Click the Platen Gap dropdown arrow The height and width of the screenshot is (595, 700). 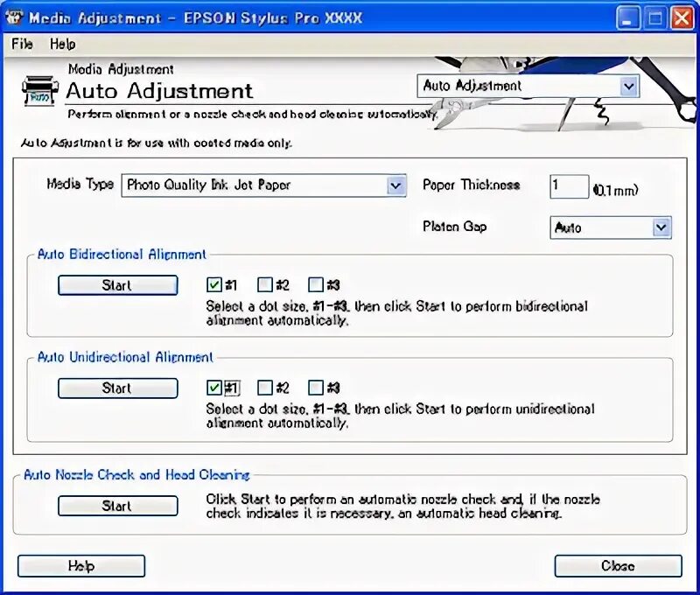coord(661,227)
